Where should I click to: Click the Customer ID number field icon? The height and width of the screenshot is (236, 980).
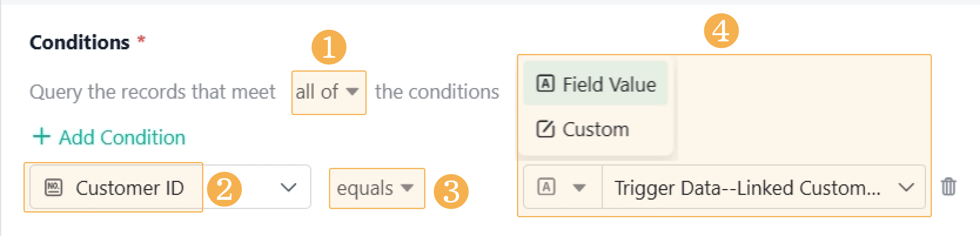click(53, 187)
